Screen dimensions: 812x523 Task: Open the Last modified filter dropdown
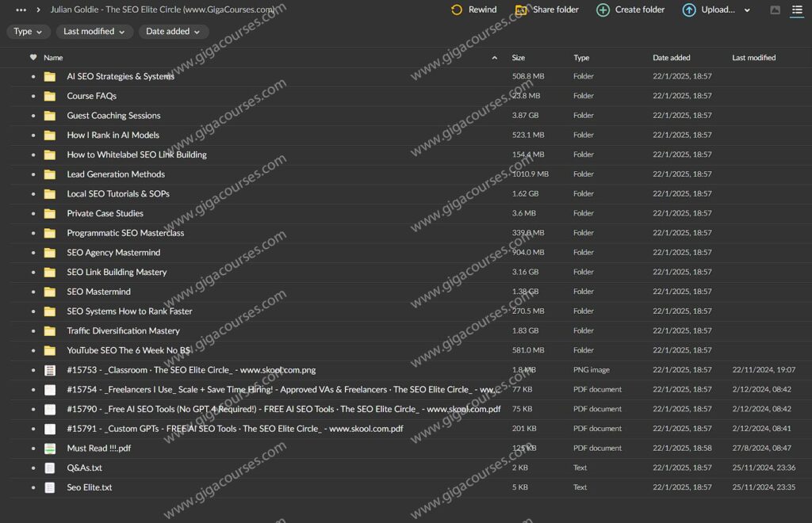pyautogui.click(x=94, y=32)
